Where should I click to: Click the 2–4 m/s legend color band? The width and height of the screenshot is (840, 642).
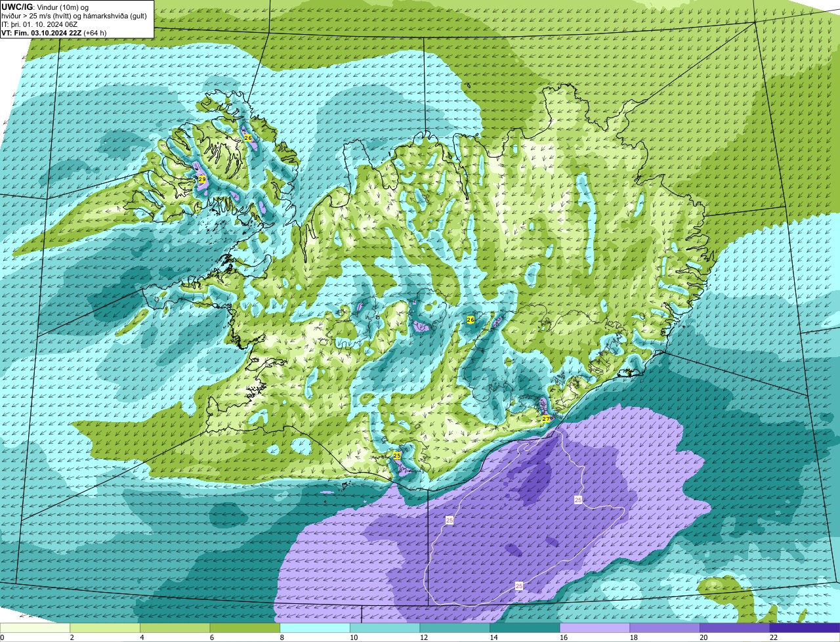[x=105, y=628]
